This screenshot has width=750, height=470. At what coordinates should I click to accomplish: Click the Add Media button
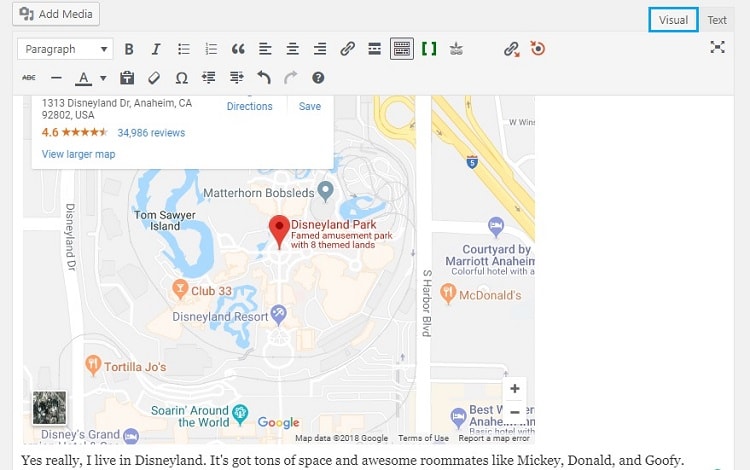point(56,14)
